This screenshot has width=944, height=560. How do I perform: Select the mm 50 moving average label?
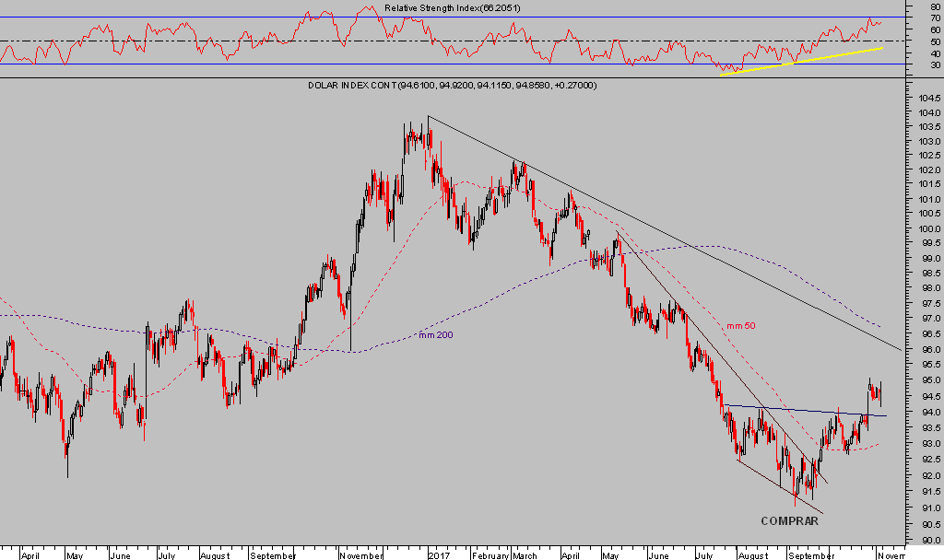point(740,325)
